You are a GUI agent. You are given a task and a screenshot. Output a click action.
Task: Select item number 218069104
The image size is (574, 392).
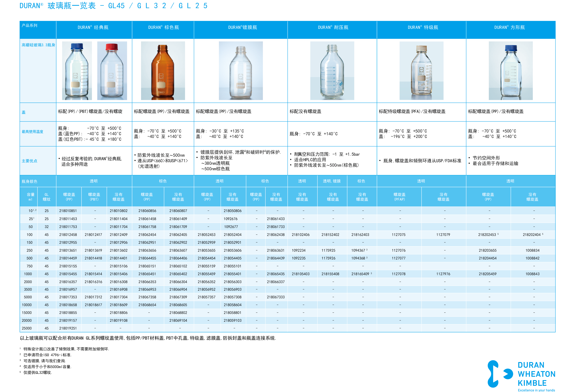click(x=178, y=320)
